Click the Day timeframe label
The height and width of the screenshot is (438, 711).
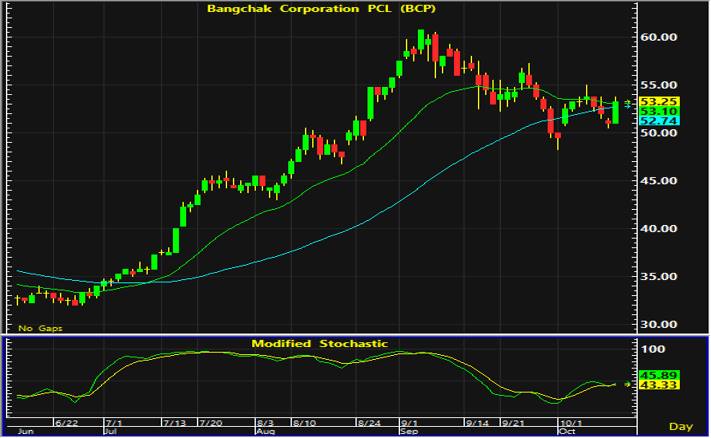coord(681,427)
